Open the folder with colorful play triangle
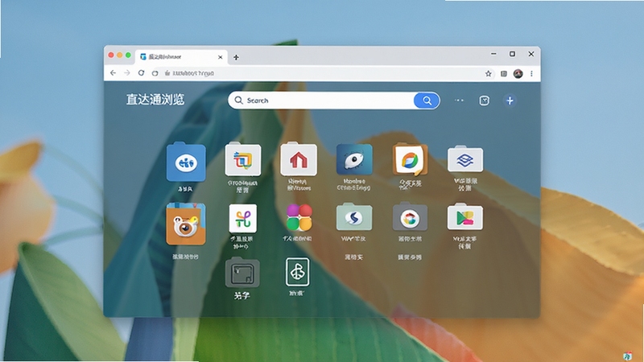 coord(465,216)
